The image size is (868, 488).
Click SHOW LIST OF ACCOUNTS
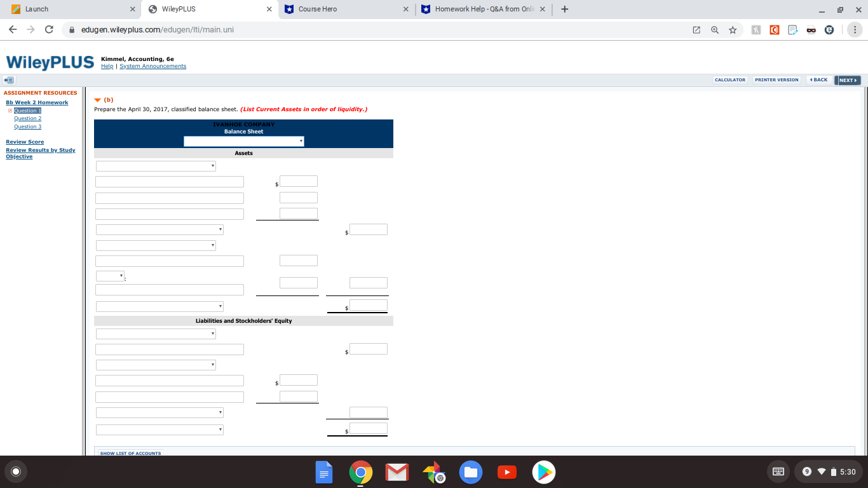pyautogui.click(x=130, y=453)
